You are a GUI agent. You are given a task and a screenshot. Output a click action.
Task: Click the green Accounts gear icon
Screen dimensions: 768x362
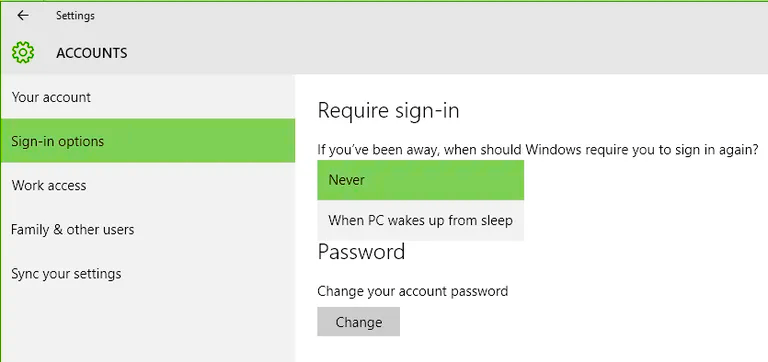point(23,52)
